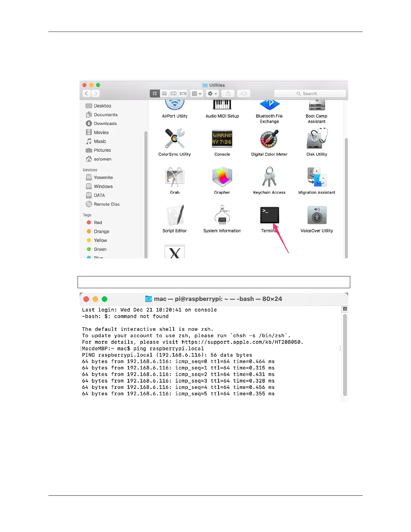Go back in Finder history
This screenshot has width=411, height=532.
[87, 93]
